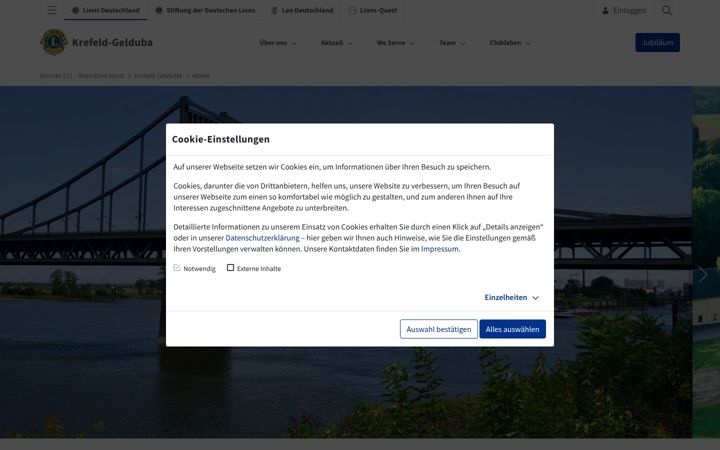Expand the We Serve menu
Image resolution: width=720 pixels, height=450 pixels.
396,43
